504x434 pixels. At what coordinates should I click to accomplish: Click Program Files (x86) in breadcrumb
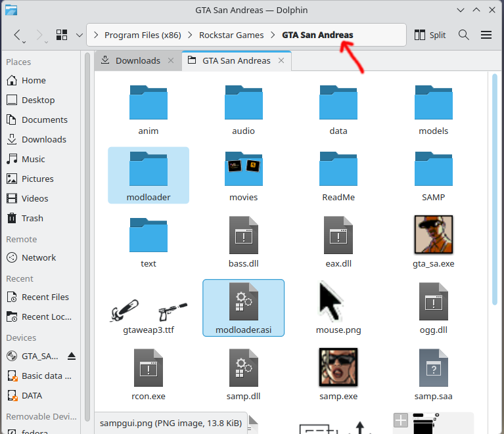click(143, 35)
